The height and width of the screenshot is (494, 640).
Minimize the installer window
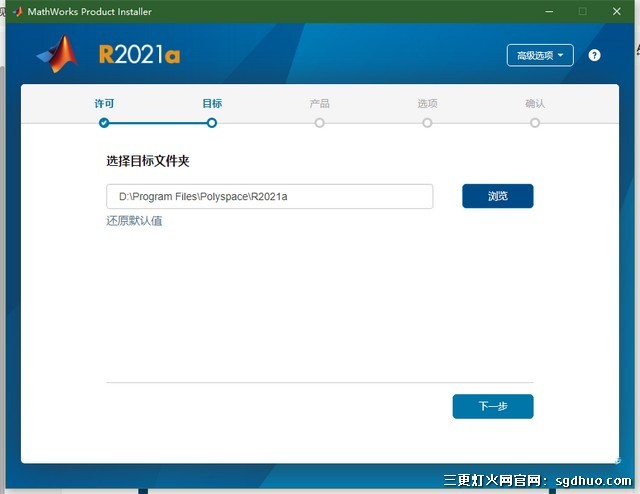[549, 11]
